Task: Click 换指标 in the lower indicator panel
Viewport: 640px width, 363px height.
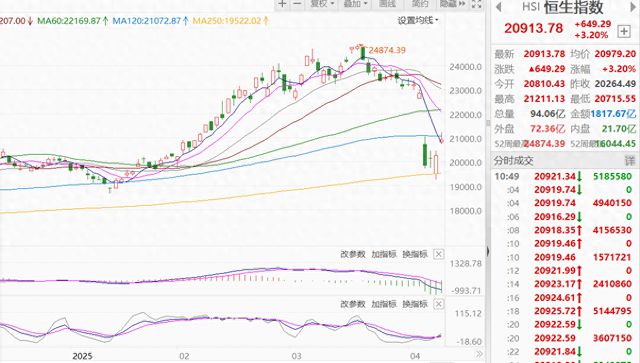Action: point(415,304)
